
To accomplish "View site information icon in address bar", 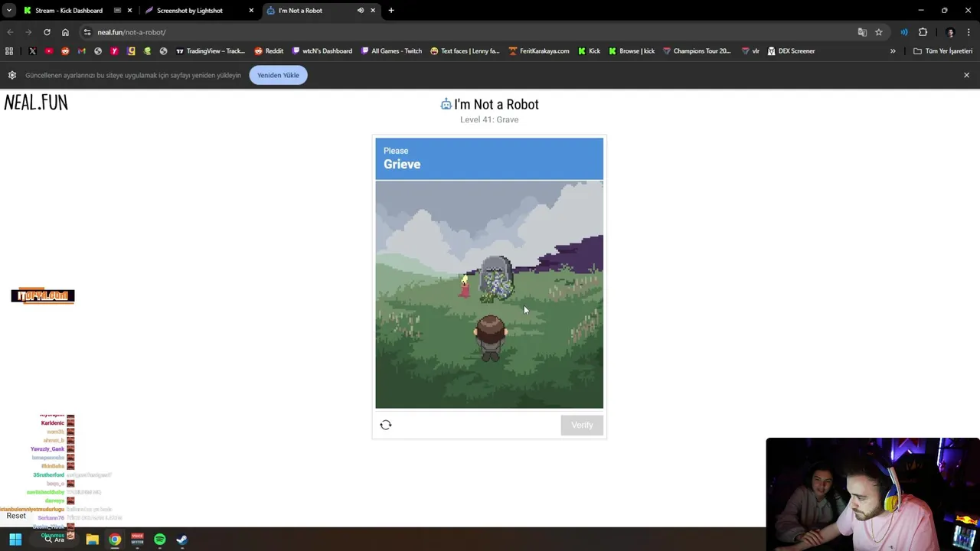I will [x=87, y=32].
